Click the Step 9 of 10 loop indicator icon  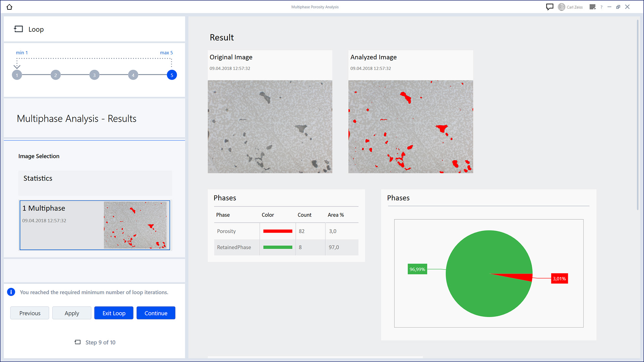[x=78, y=342]
